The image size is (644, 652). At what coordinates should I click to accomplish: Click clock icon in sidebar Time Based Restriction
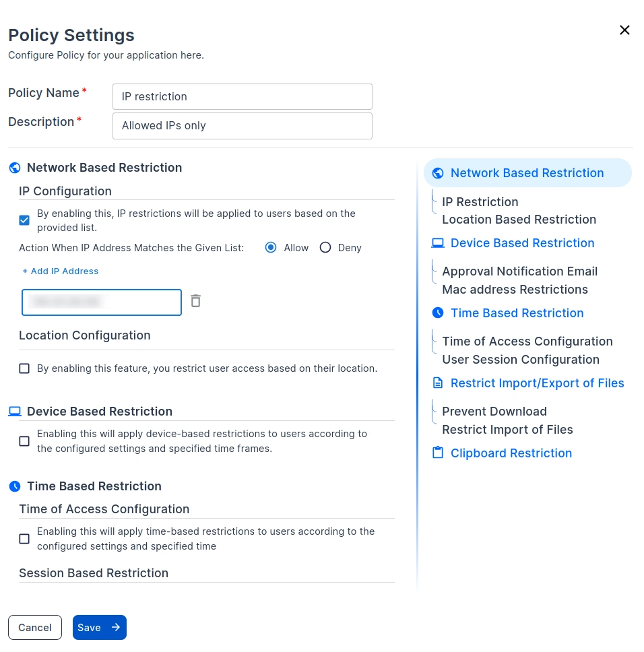tap(437, 313)
